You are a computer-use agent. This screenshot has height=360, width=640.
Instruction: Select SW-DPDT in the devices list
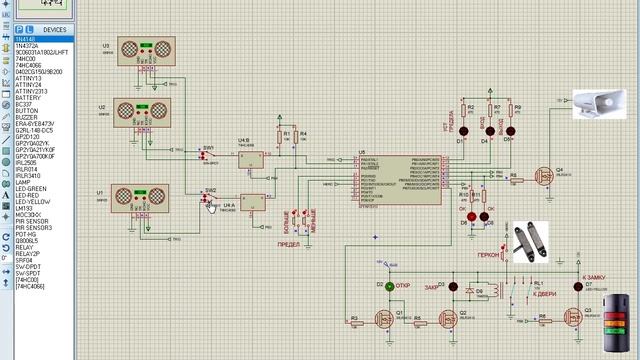[x=44, y=267]
